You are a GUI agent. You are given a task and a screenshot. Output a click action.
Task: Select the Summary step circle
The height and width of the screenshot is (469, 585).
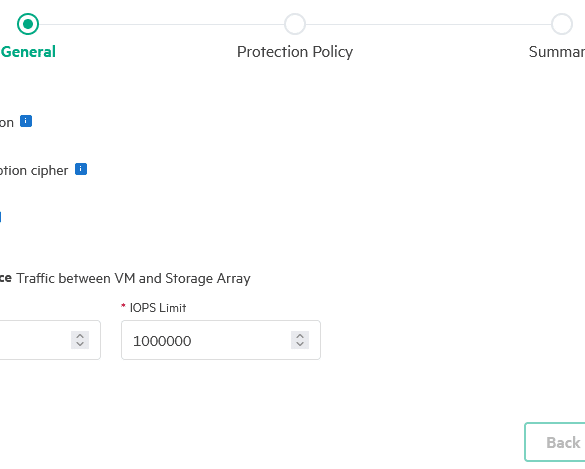coord(562,24)
